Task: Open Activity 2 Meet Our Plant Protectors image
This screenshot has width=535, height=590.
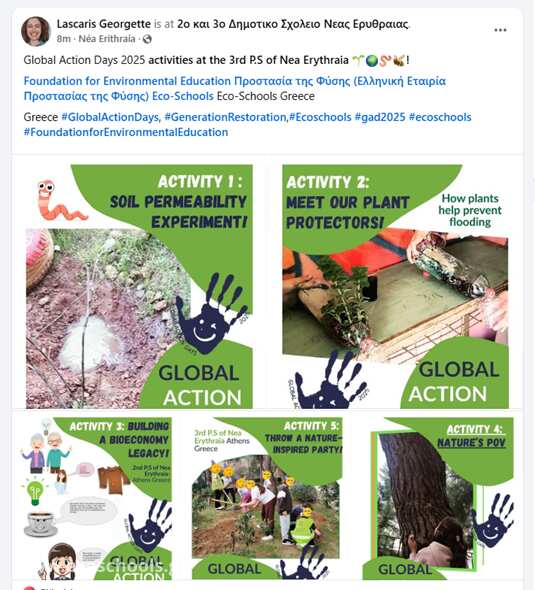Action: 395,287
